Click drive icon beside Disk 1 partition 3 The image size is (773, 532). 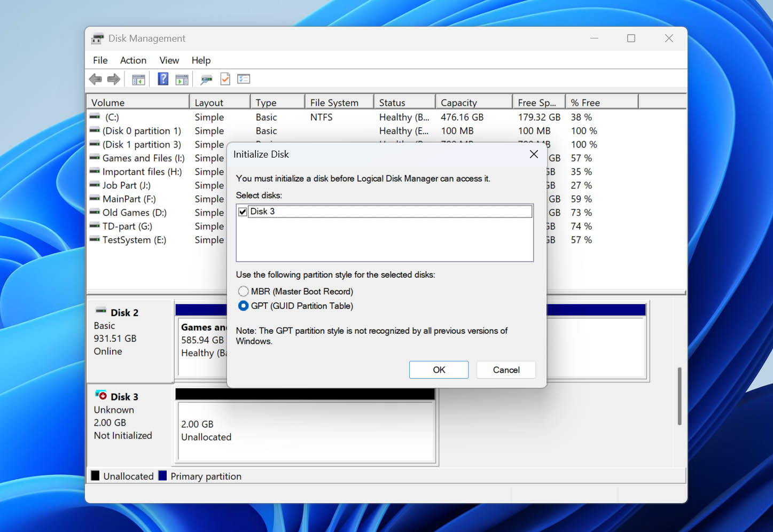[x=95, y=144]
